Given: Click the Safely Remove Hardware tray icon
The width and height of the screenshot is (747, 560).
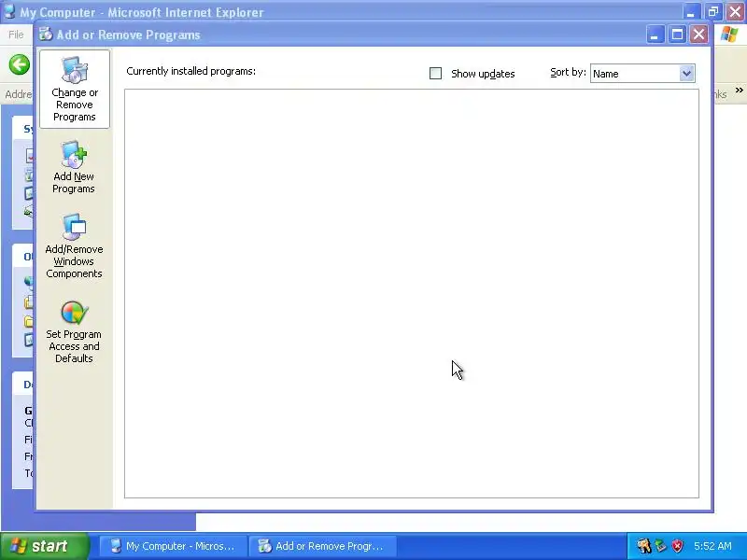Looking at the screenshot, I should tap(660, 546).
